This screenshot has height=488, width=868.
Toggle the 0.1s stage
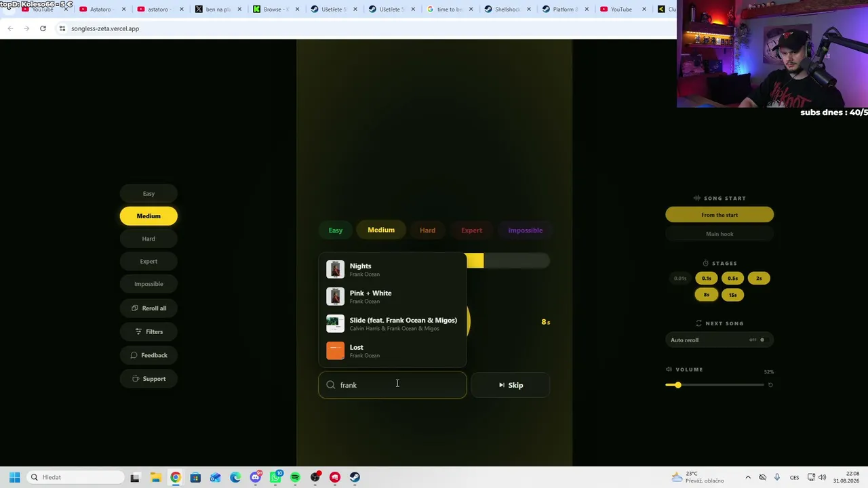(x=707, y=279)
